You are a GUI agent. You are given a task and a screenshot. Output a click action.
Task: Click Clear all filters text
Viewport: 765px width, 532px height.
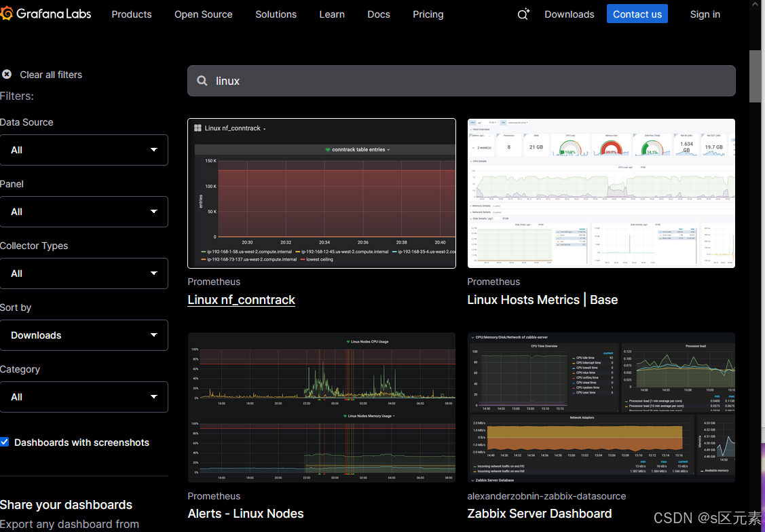(x=51, y=75)
